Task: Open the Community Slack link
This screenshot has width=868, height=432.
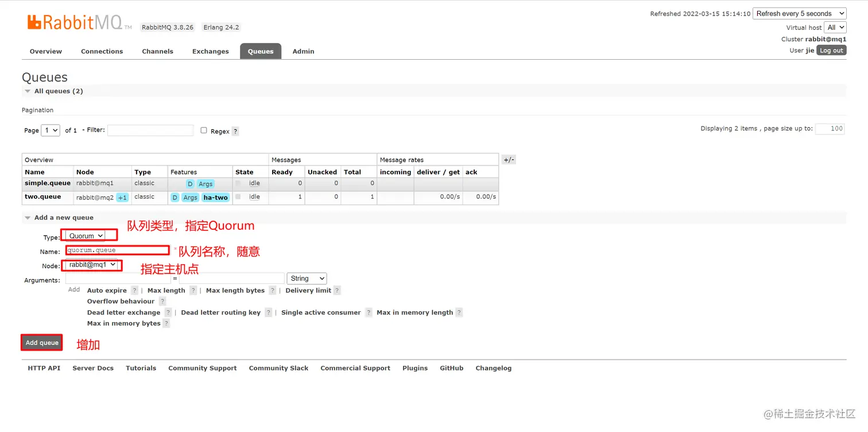Action: tap(279, 368)
